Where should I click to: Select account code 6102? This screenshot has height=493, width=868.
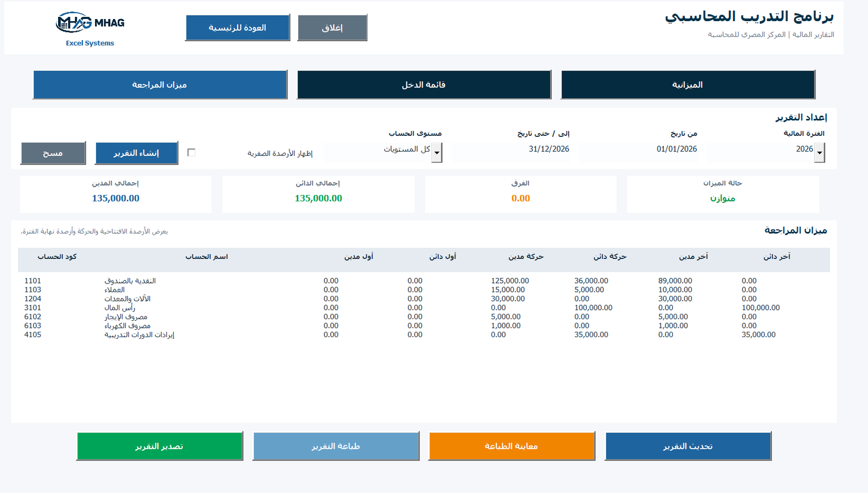tap(33, 317)
